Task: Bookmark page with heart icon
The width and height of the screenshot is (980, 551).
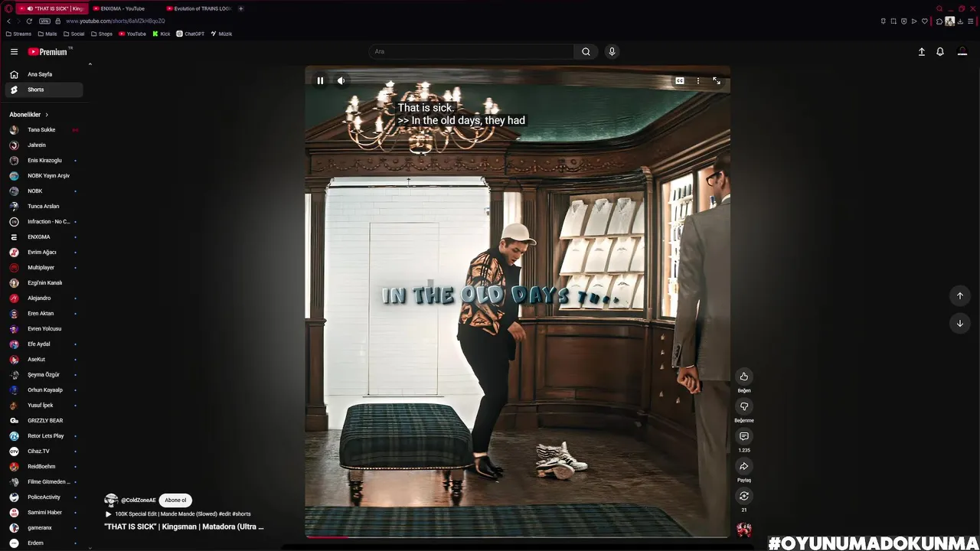Action: pyautogui.click(x=924, y=21)
